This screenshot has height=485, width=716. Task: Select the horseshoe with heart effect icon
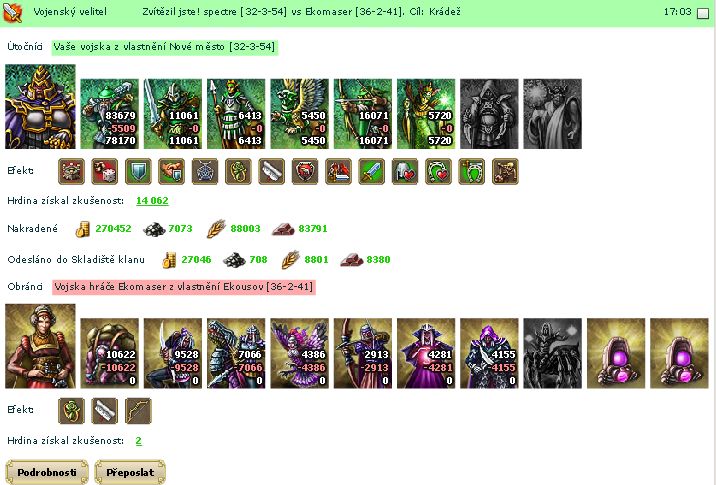click(438, 171)
